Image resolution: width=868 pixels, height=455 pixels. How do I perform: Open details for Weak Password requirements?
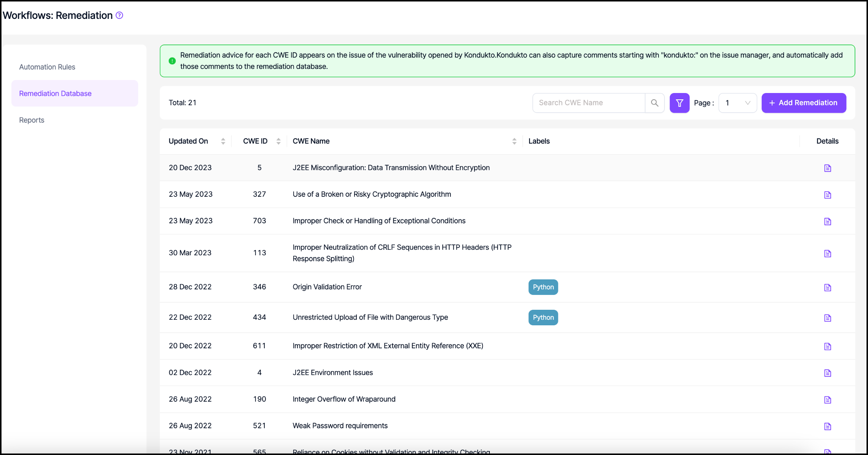(x=827, y=426)
